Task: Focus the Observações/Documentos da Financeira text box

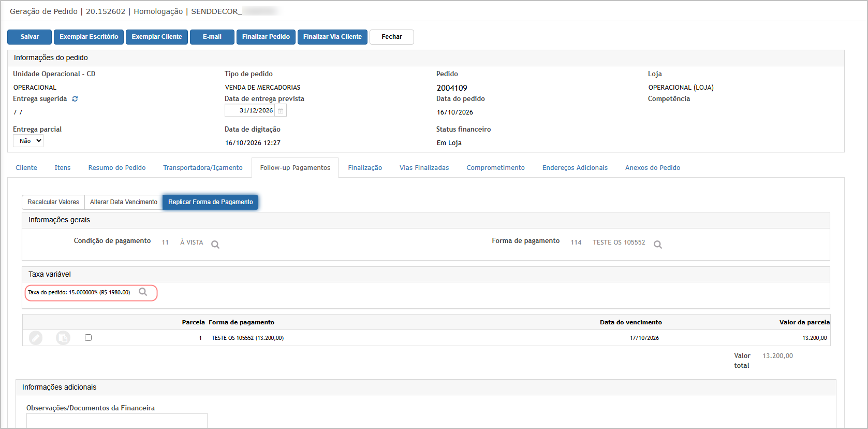Action: coord(117,421)
